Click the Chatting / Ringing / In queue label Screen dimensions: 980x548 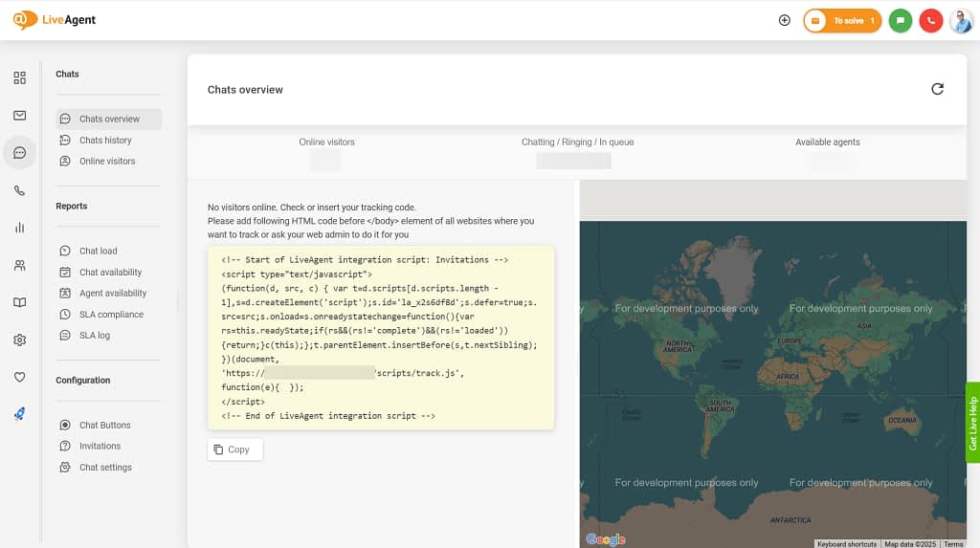[x=577, y=142]
